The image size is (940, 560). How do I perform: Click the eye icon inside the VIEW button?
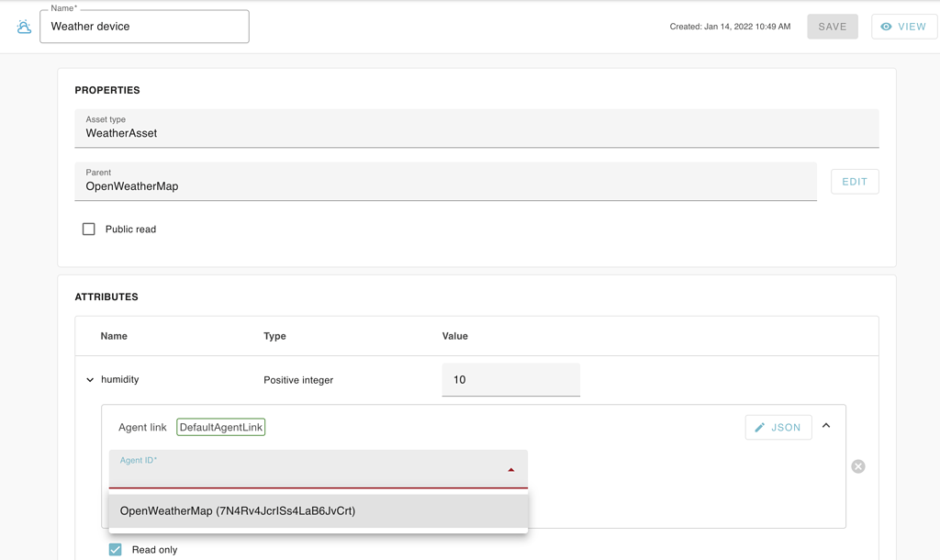(x=885, y=26)
